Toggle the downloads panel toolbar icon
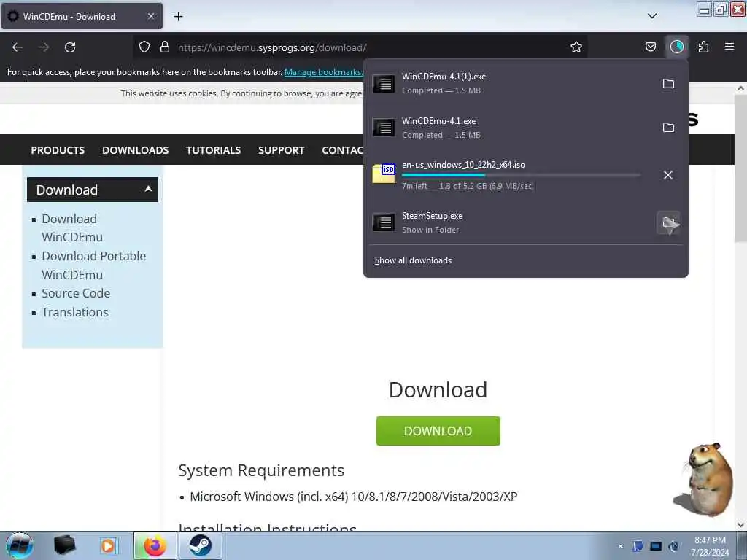 [x=676, y=47]
